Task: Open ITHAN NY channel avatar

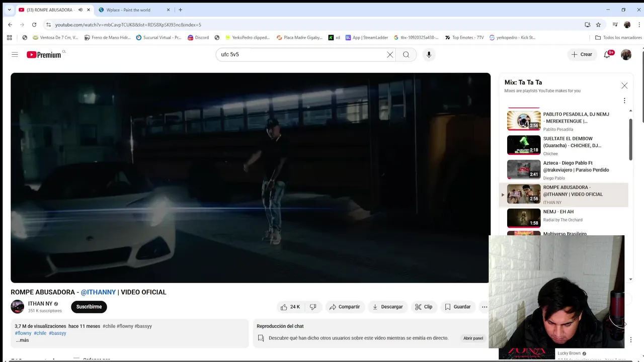Action: 18,307
